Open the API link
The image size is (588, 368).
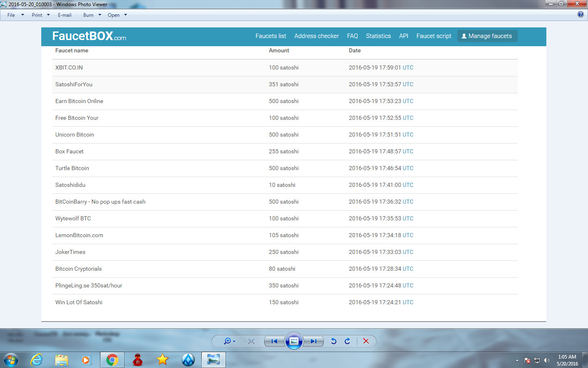[403, 36]
